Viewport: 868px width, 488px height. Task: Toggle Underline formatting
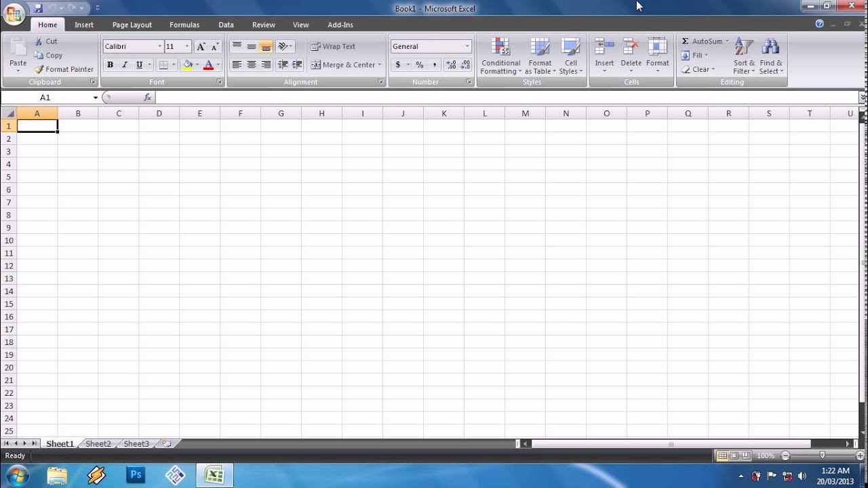pyautogui.click(x=139, y=65)
